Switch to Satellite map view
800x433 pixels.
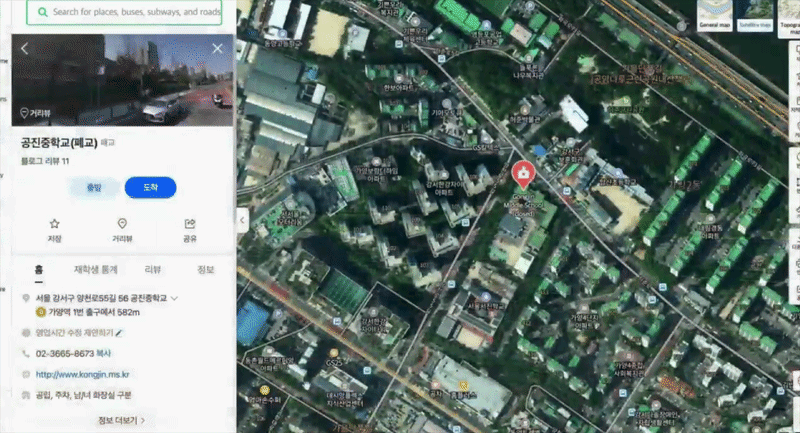click(755, 15)
